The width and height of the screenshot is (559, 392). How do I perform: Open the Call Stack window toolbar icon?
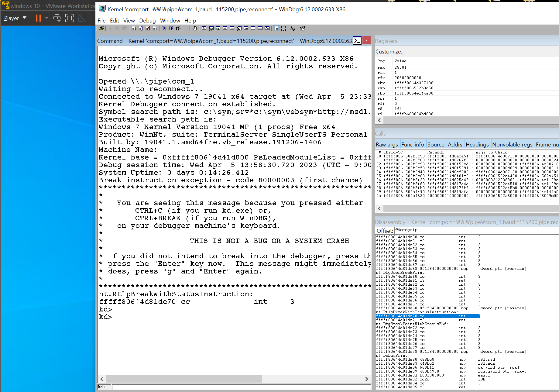239,28
